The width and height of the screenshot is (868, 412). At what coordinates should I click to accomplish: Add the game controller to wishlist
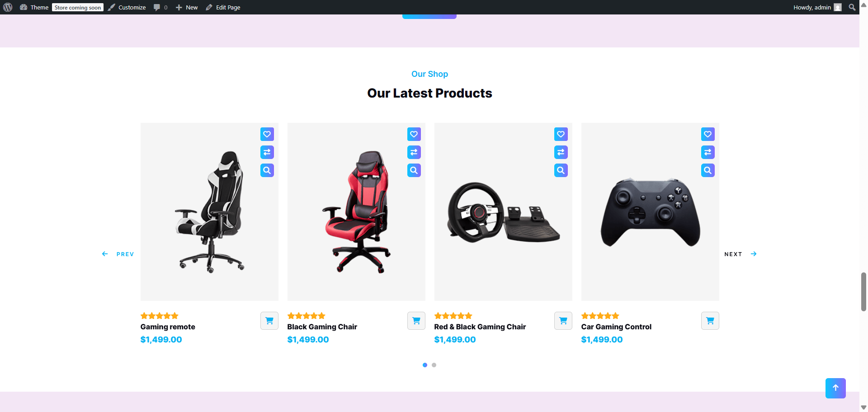pos(708,134)
